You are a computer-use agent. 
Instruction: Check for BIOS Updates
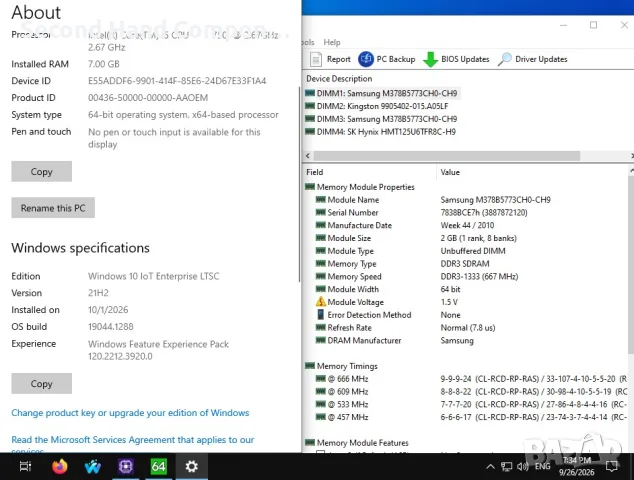[x=456, y=59]
